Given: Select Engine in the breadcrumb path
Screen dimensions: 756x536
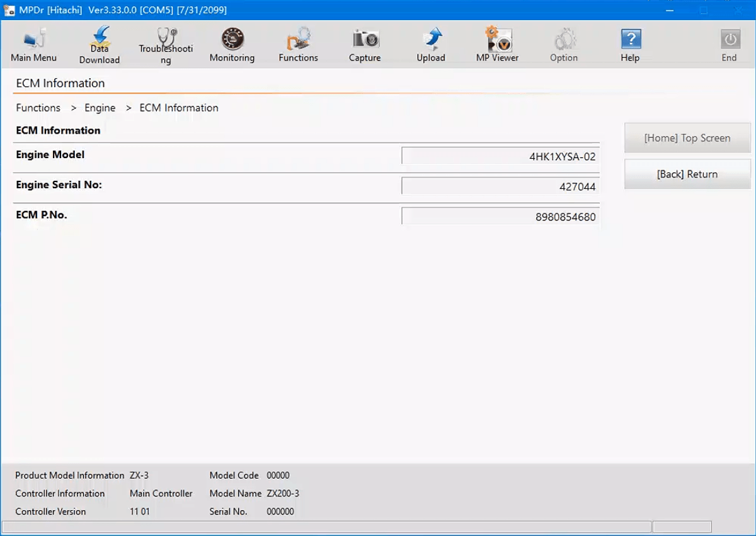Looking at the screenshot, I should pos(100,108).
